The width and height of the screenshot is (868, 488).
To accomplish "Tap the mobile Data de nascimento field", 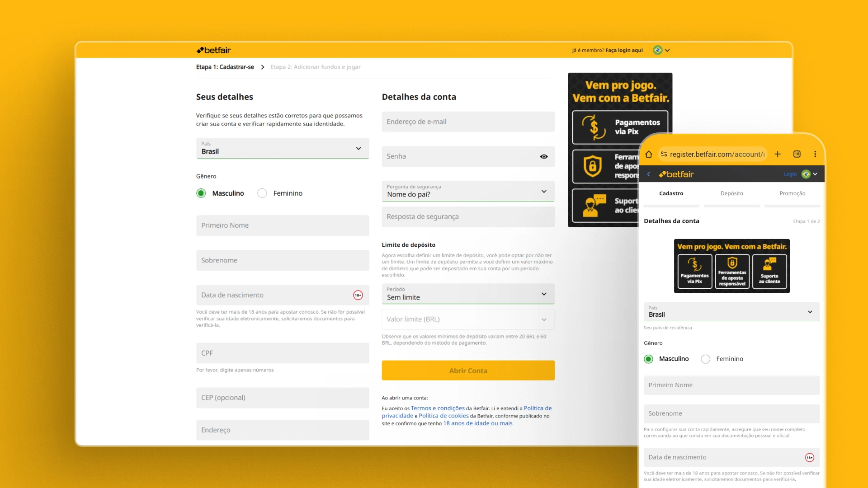I will pyautogui.click(x=731, y=458).
